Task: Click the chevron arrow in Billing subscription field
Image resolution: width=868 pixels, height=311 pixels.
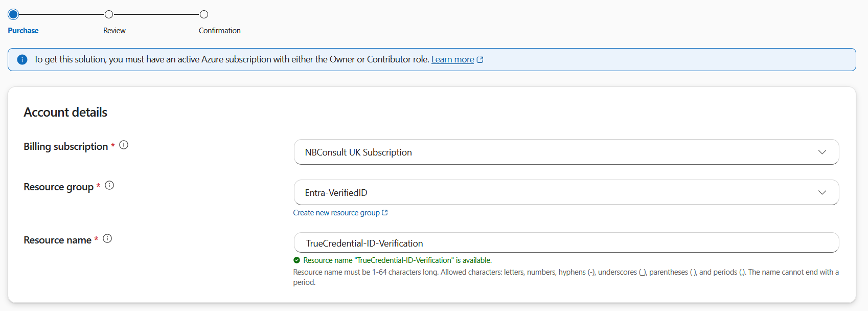Action: (x=822, y=152)
